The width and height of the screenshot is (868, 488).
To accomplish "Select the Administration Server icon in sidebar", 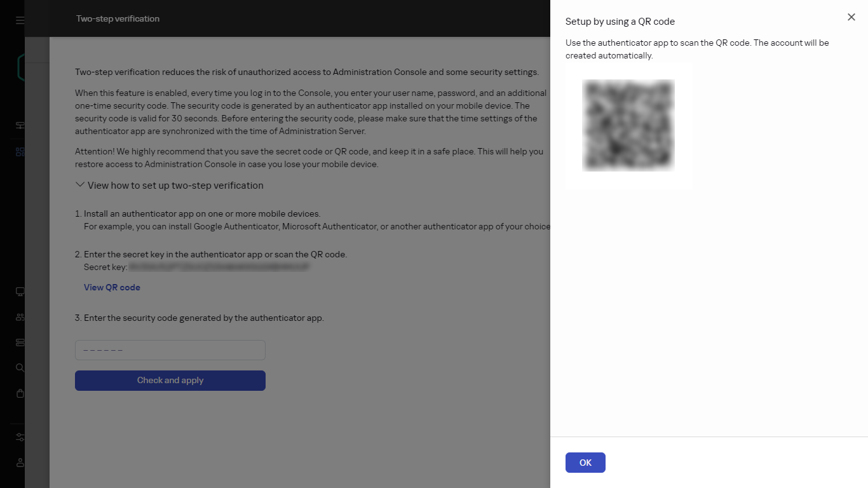I will point(20,125).
